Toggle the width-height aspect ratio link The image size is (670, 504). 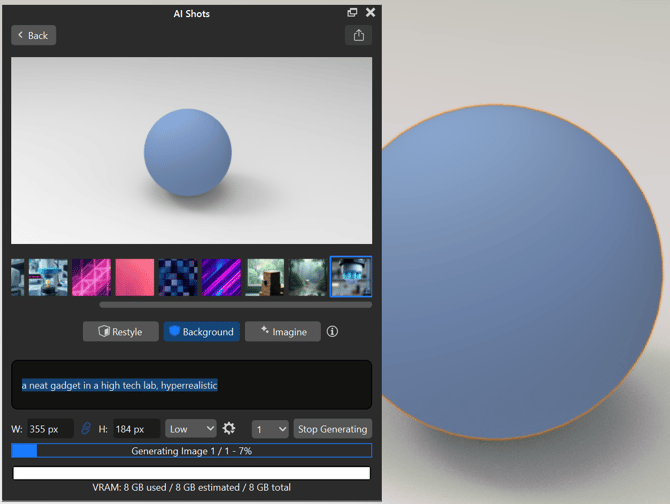coord(86,429)
